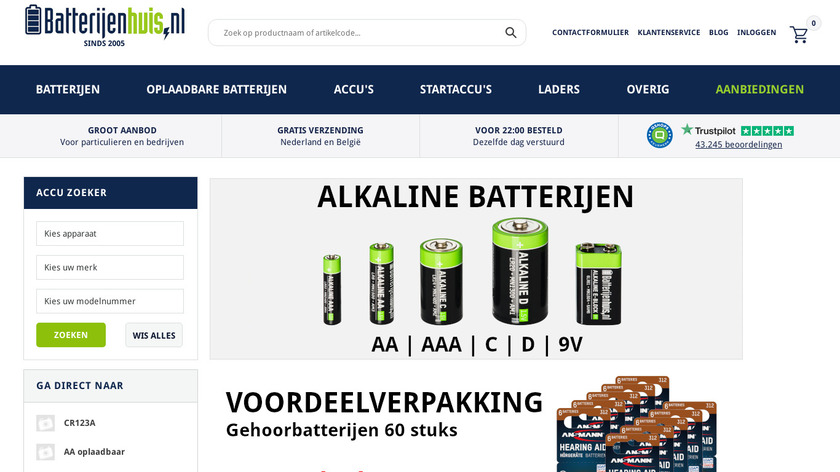Click the Webshop Keurmerk badge icon
Viewport: 840px width, 472px height.
pos(659,135)
